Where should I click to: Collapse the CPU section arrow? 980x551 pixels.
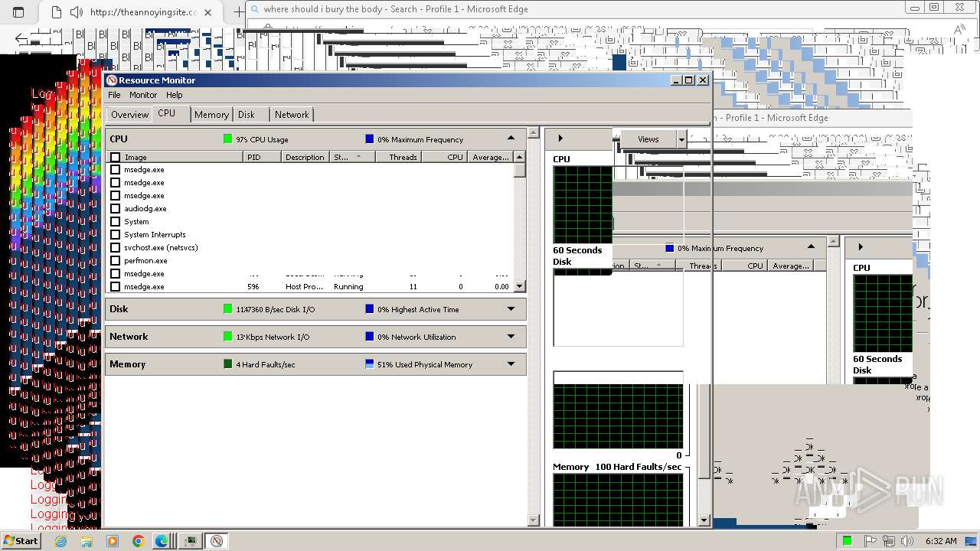click(511, 139)
